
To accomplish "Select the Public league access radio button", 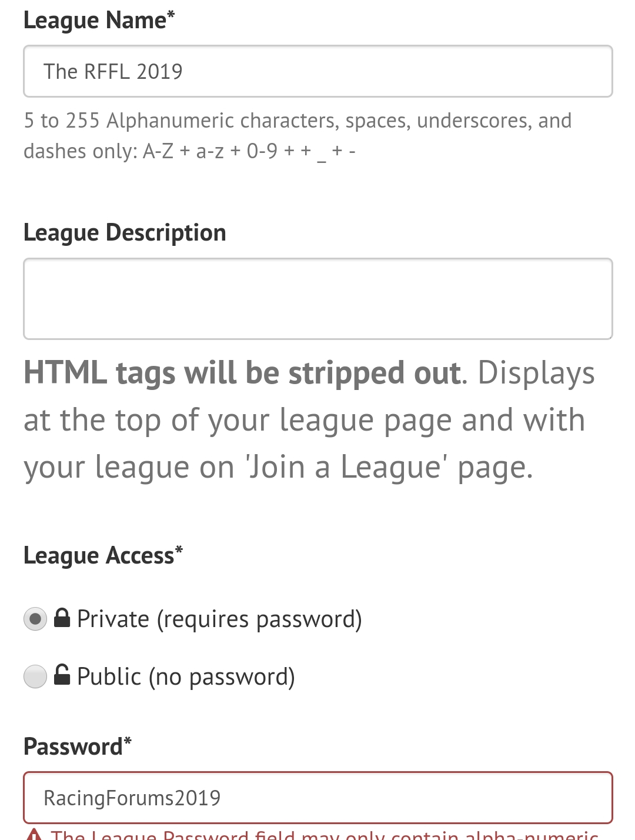I will pyautogui.click(x=35, y=676).
